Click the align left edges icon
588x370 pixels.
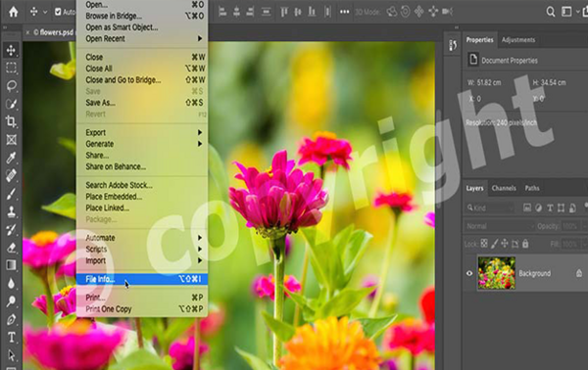coord(222,12)
